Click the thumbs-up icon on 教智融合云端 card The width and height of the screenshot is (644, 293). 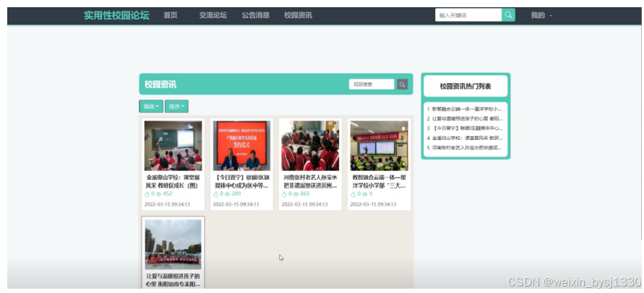(353, 193)
